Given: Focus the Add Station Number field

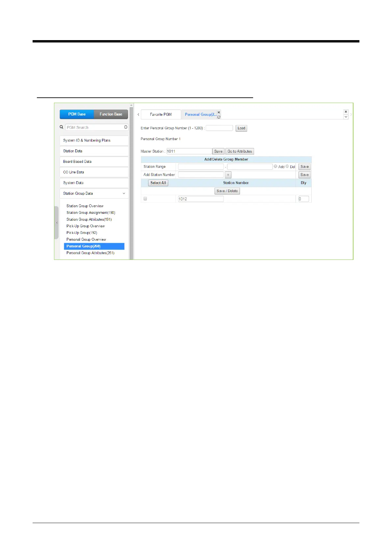Looking at the screenshot, I should [201, 175].
